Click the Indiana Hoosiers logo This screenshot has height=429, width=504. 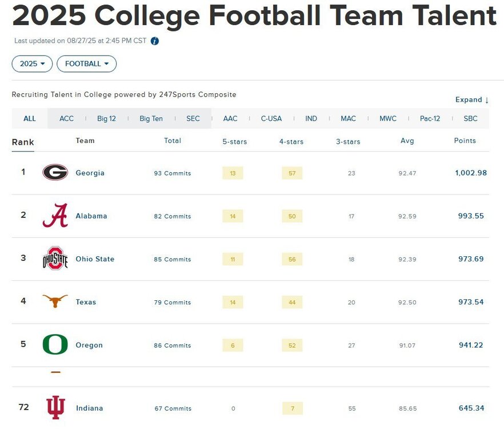pos(55,408)
